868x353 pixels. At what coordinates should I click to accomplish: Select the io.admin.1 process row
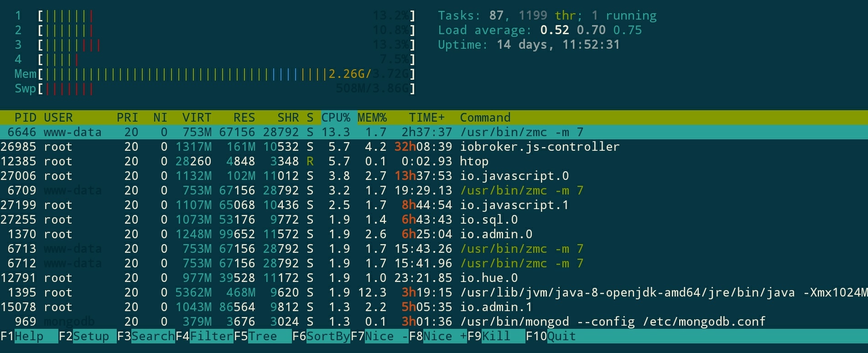tap(434, 307)
